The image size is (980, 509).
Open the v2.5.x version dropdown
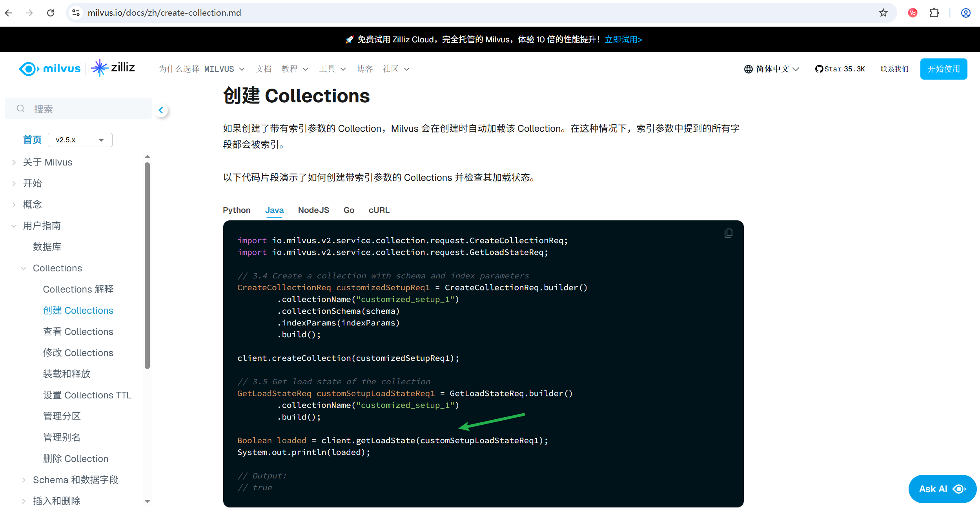80,140
